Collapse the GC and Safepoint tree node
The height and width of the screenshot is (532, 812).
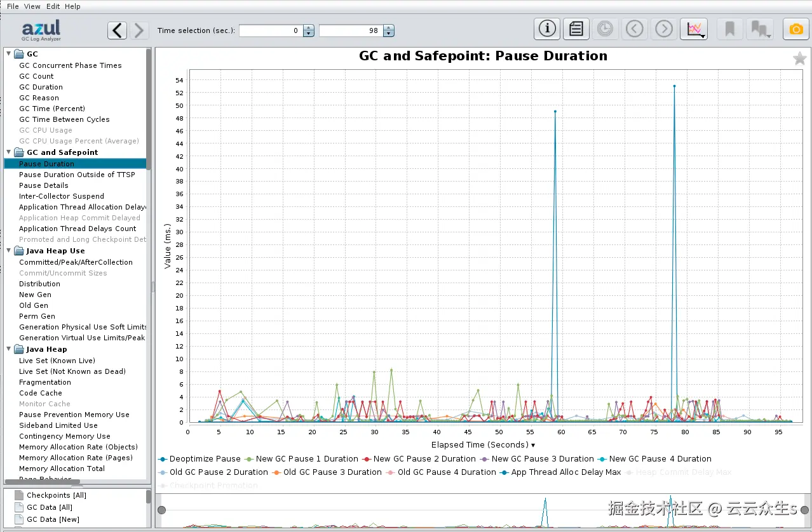[x=8, y=152]
